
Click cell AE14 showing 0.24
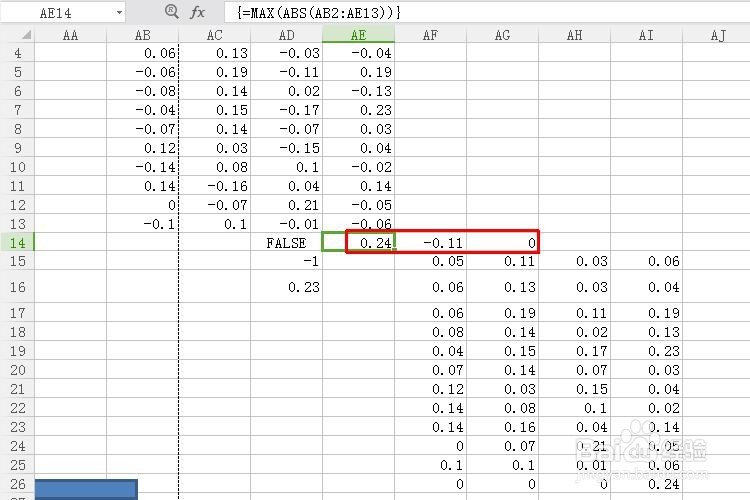pyautogui.click(x=359, y=243)
